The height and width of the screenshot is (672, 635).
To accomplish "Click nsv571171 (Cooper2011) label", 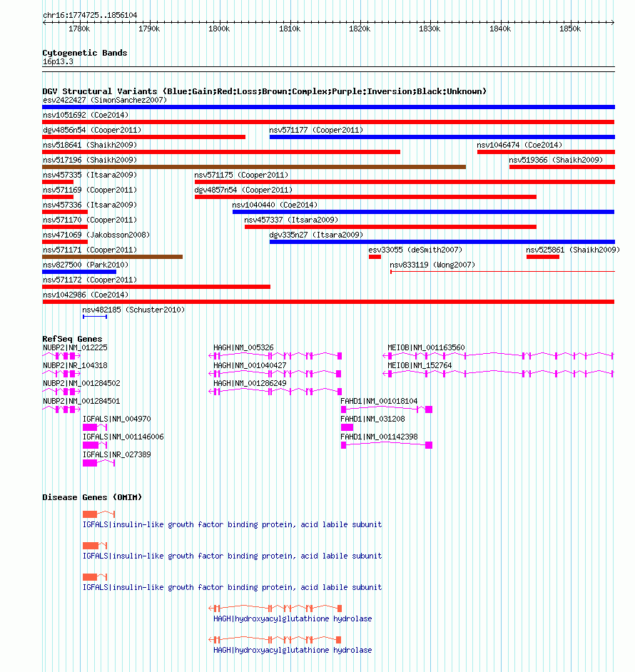I will (90, 250).
